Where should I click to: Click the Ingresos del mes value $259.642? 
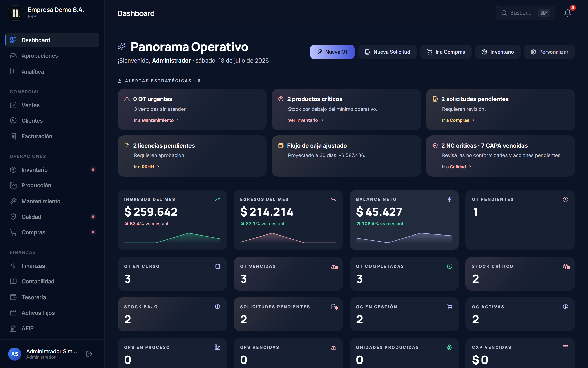(x=151, y=212)
